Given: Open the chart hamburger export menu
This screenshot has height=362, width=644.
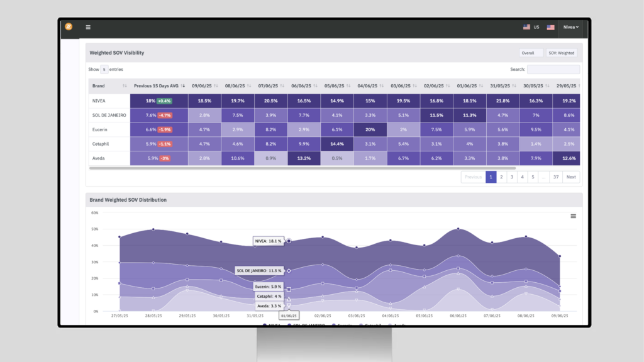Looking at the screenshot, I should pyautogui.click(x=574, y=216).
